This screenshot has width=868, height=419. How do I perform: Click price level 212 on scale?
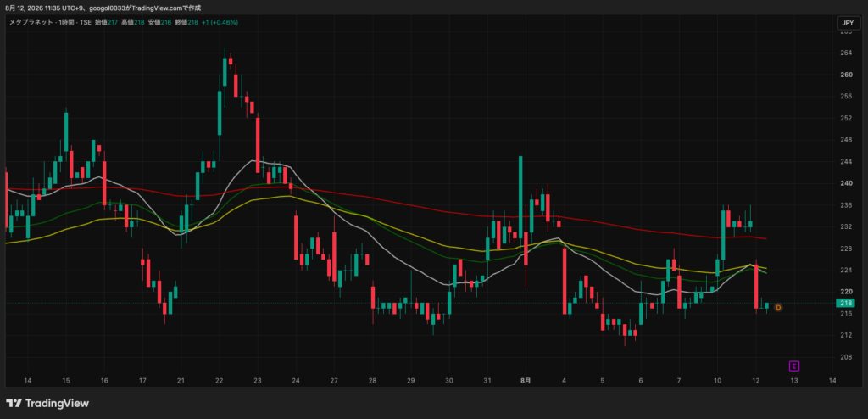coord(846,335)
